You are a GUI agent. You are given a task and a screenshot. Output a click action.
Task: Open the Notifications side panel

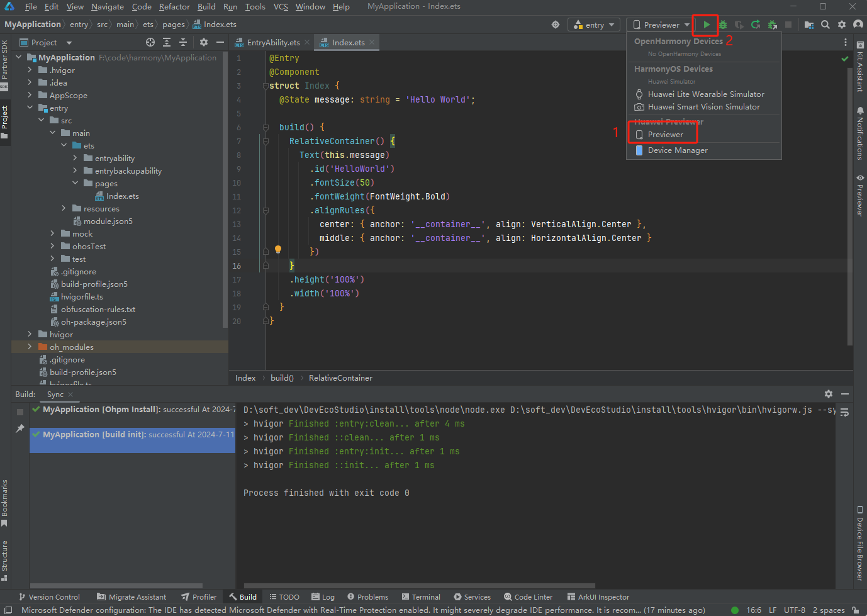(860, 133)
